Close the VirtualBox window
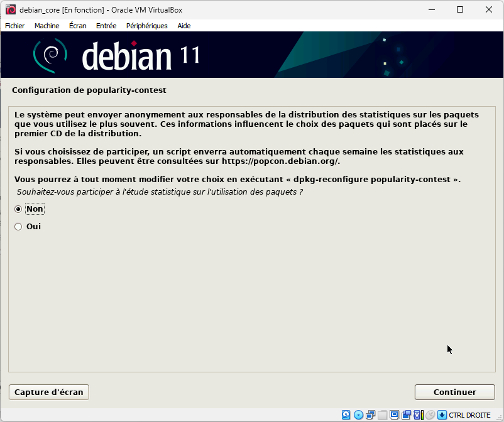The width and height of the screenshot is (504, 422). [x=488, y=9]
